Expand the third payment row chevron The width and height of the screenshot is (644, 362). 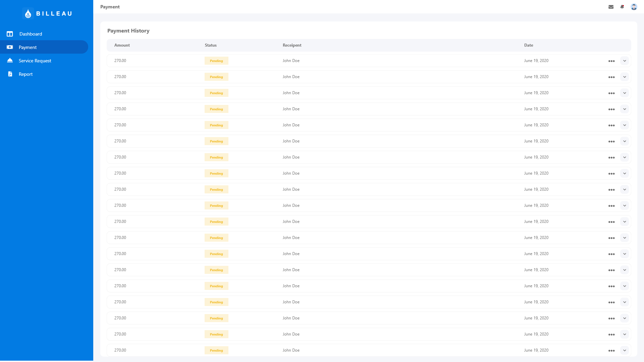point(624,93)
